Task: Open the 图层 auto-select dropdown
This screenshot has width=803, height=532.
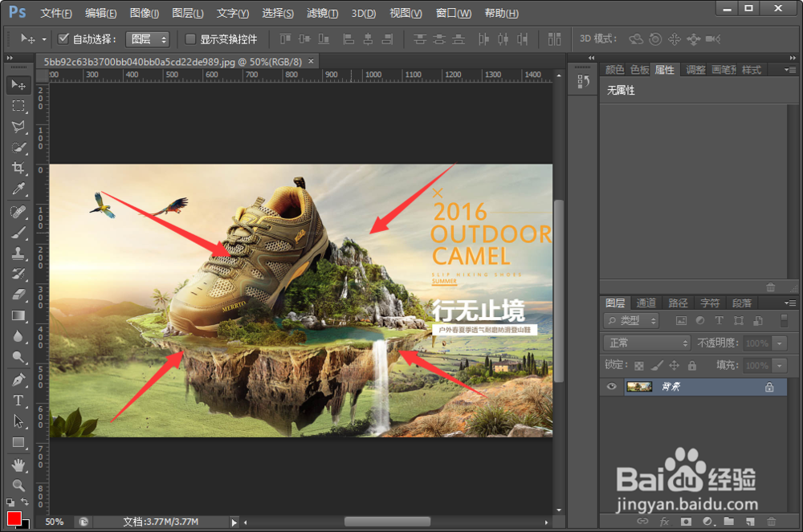Action: point(148,39)
